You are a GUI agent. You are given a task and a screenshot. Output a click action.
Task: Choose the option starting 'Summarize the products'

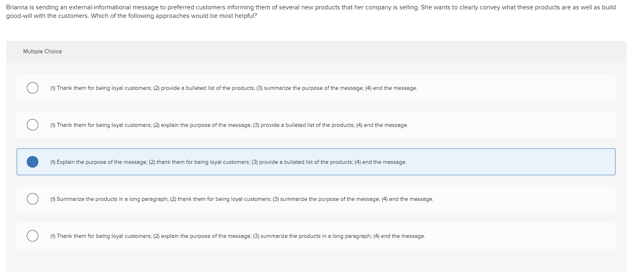[242, 199]
